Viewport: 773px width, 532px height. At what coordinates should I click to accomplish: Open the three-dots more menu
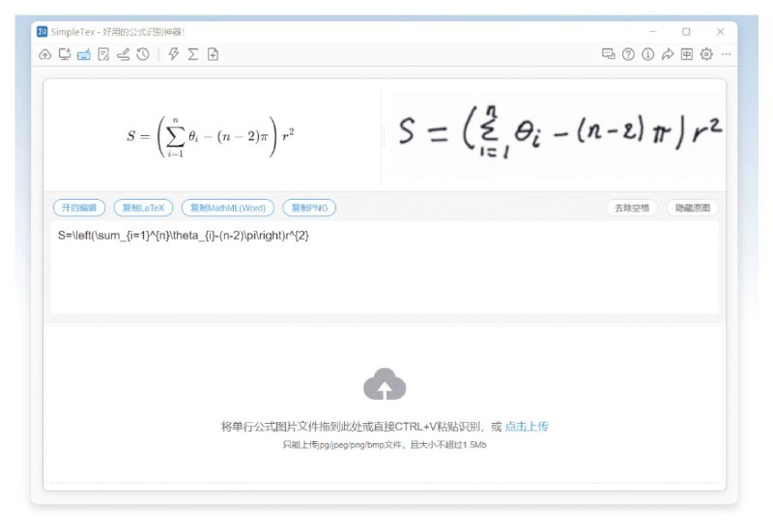(727, 54)
